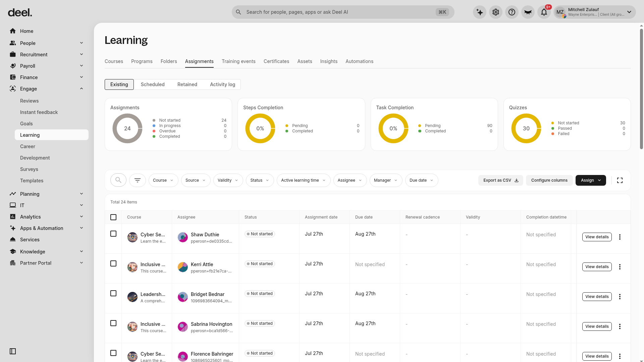View details for Kerri Attle assignment
Image resolution: width=644 pixels, height=362 pixels.
(597, 267)
